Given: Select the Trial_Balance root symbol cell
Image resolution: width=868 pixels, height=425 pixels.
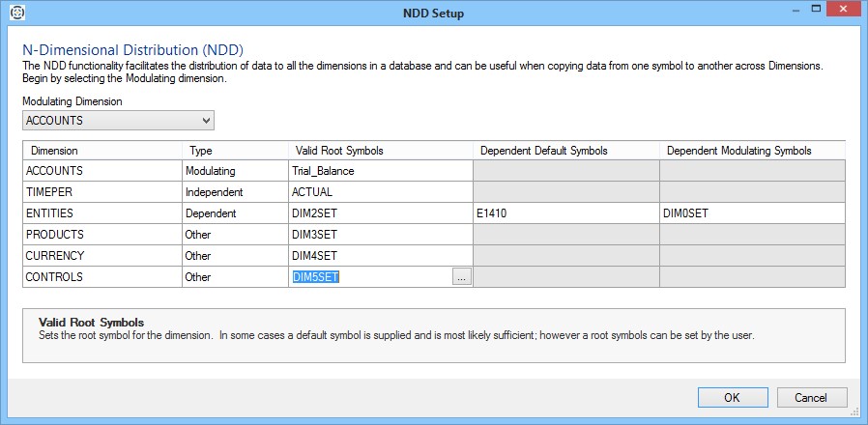Looking at the screenshot, I should click(379, 171).
